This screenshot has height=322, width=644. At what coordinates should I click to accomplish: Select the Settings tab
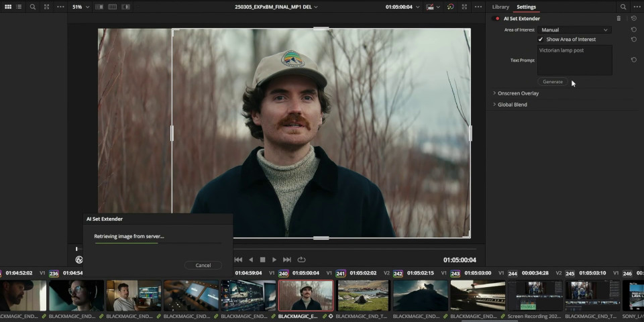[526, 7]
